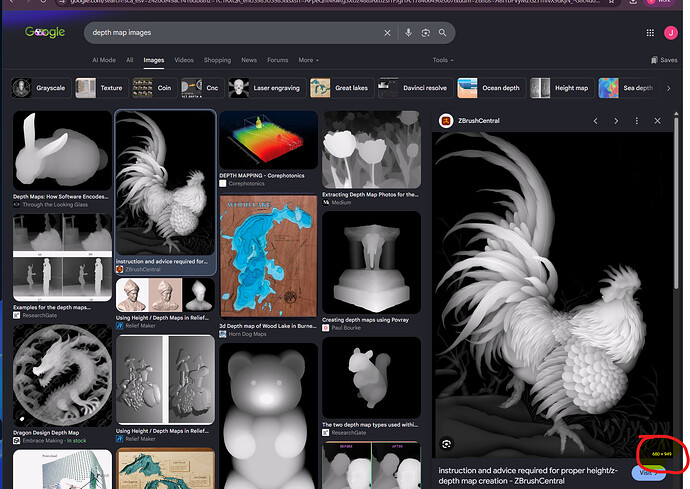Select the Coin filter chip
Screen dimensions: 690x489
(x=155, y=88)
